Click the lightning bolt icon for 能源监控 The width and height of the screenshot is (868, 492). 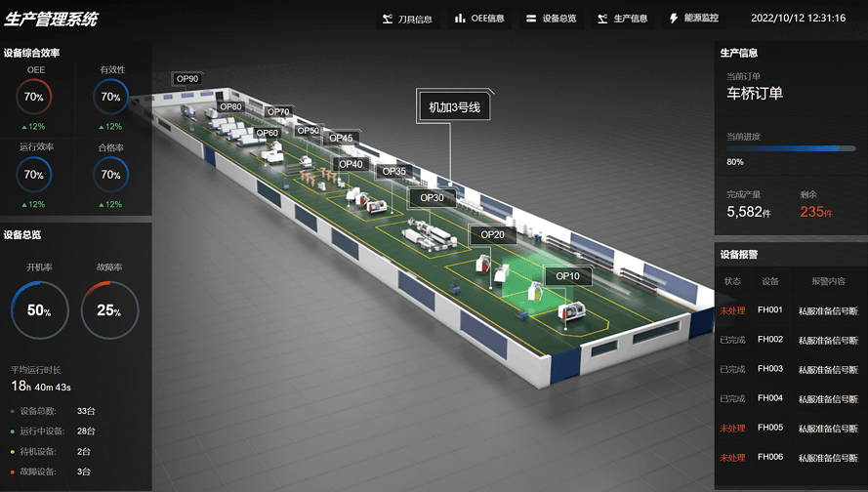pos(674,19)
